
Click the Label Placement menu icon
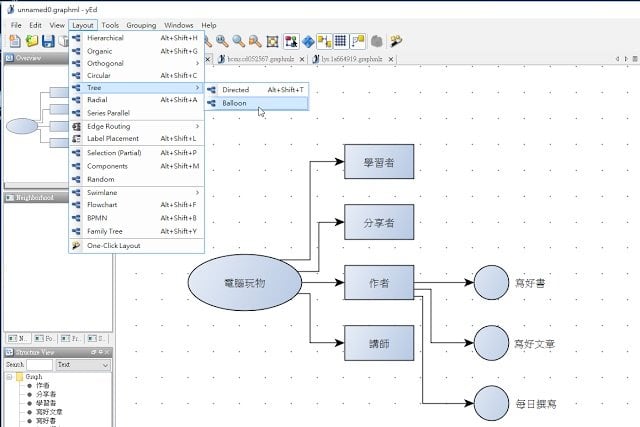pos(76,139)
